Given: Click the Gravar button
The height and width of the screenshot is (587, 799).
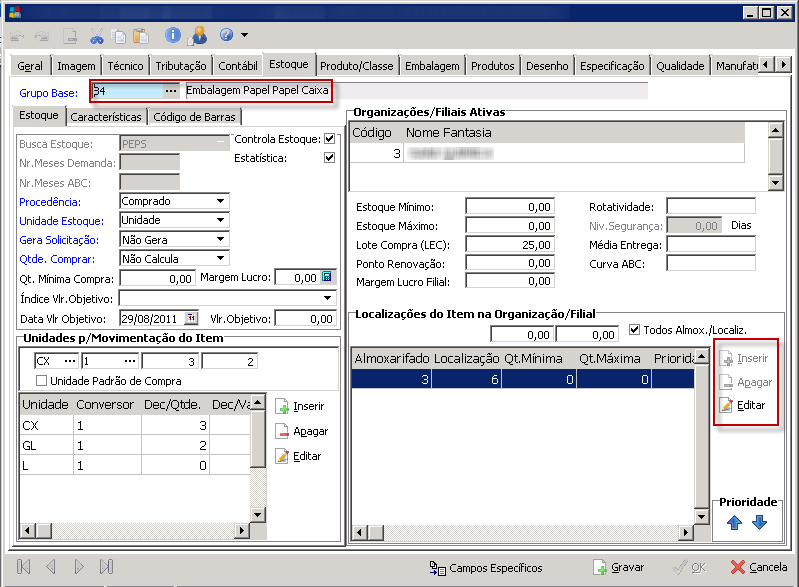Looking at the screenshot, I should [x=618, y=567].
